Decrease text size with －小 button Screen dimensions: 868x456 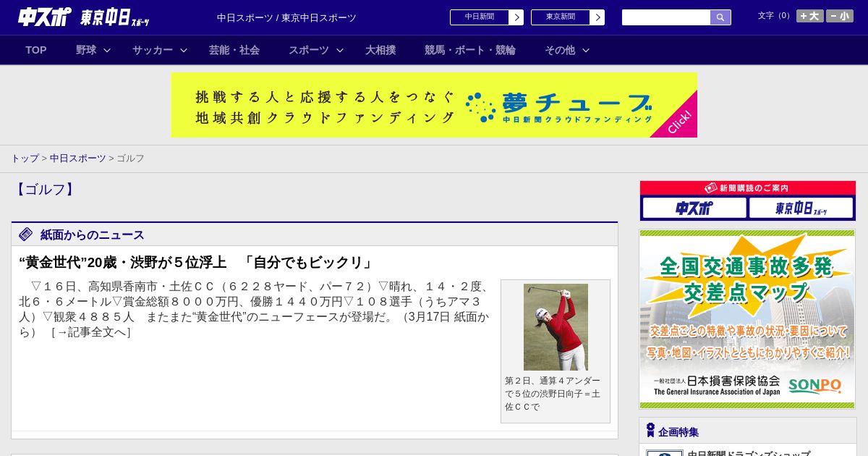840,16
